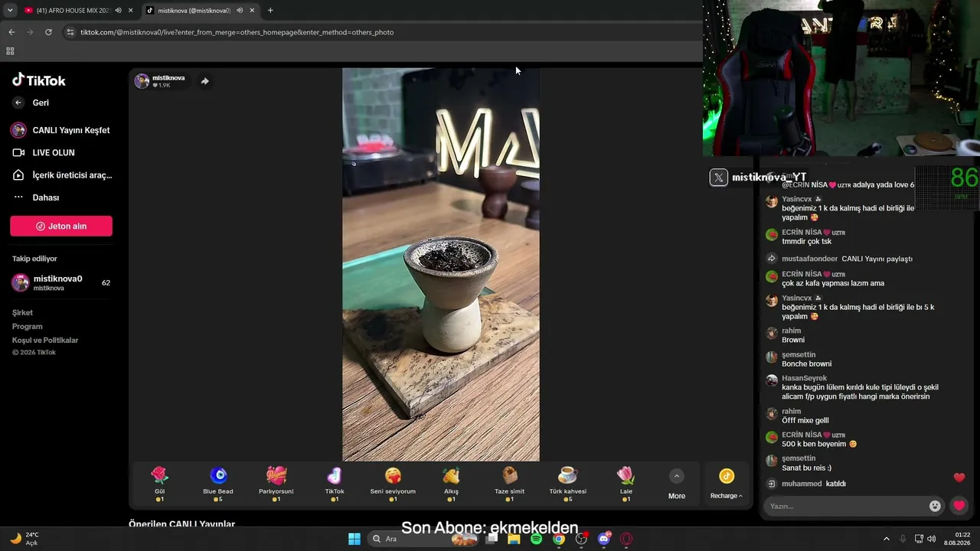Viewport: 980px width, 551px height.
Task: Share the live stream with arrow icon
Action: tap(204, 81)
